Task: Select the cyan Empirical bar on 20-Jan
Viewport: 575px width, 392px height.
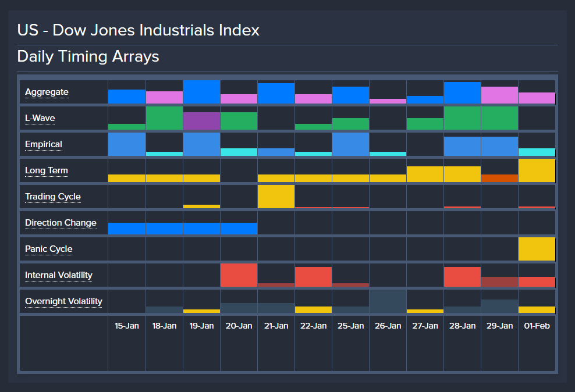Action: coord(239,152)
